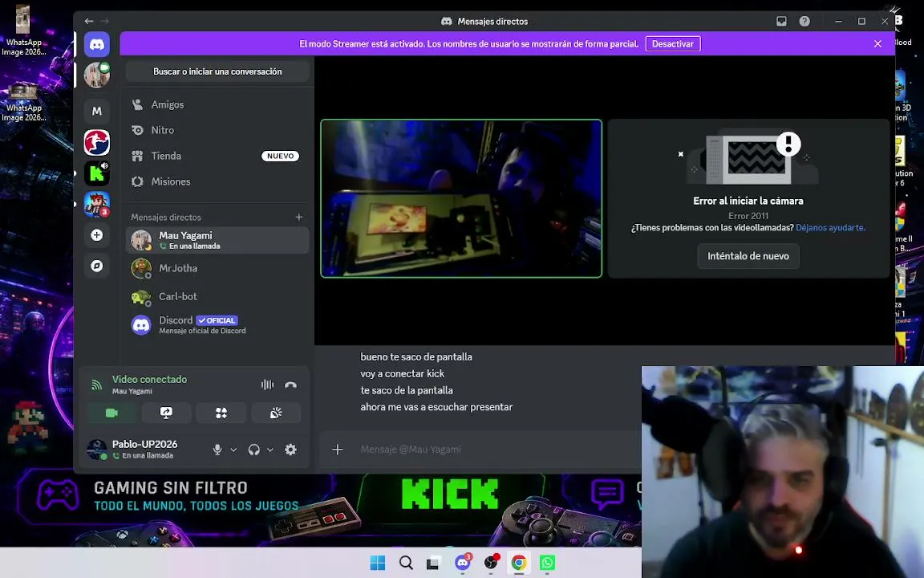Open the official Discord message

(217, 325)
